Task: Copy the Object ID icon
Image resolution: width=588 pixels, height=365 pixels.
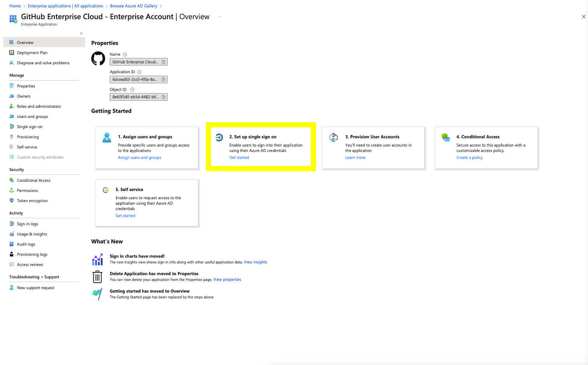Action: point(163,97)
